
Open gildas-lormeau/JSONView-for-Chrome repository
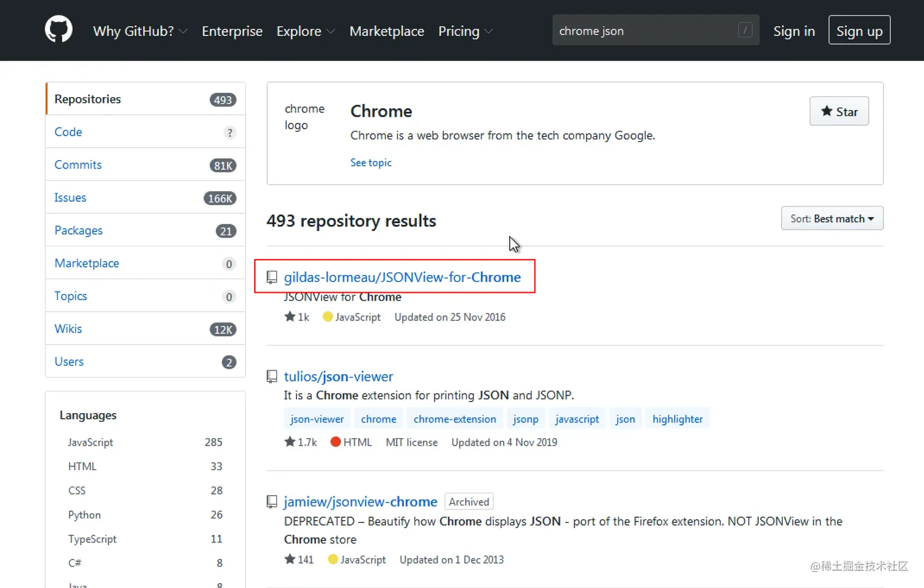402,277
